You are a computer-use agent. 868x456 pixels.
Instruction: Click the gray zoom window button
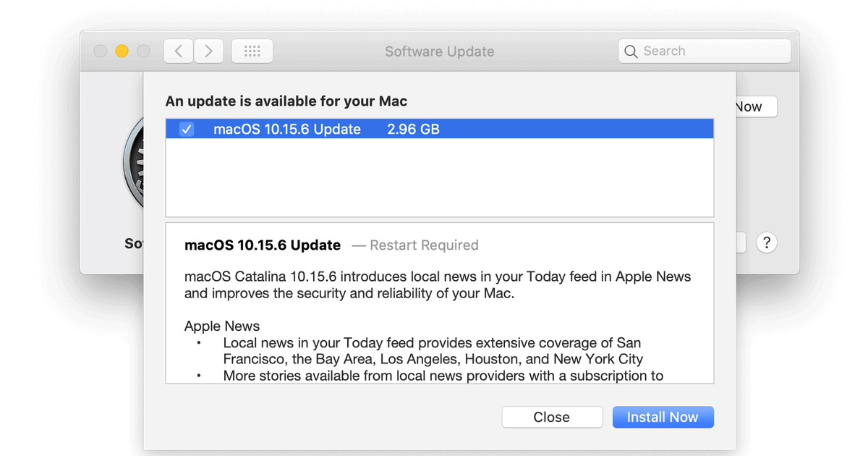[x=143, y=51]
